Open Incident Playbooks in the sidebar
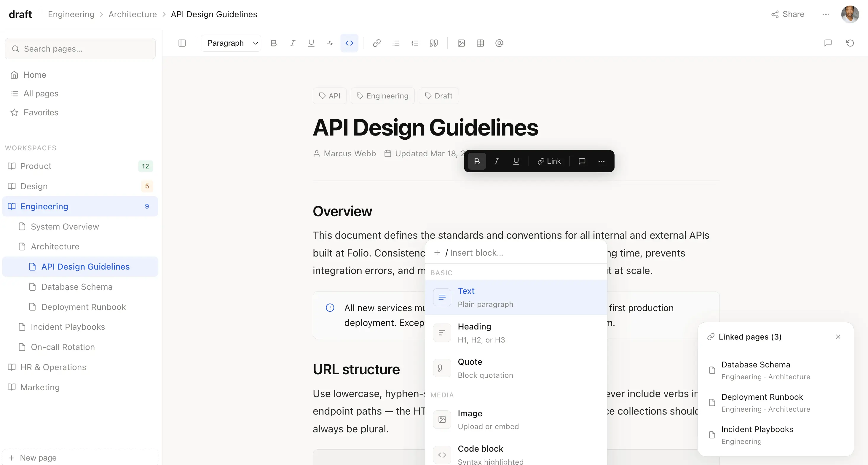 [x=80, y=327]
